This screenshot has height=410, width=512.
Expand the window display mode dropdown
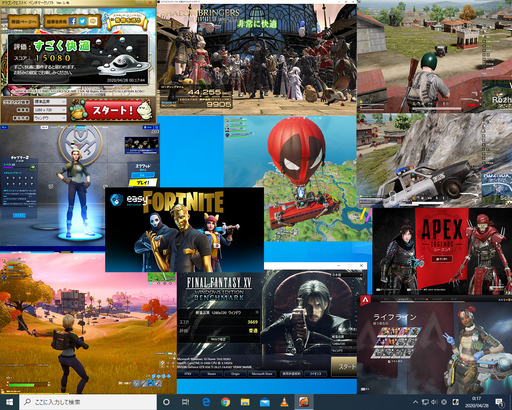pos(50,118)
